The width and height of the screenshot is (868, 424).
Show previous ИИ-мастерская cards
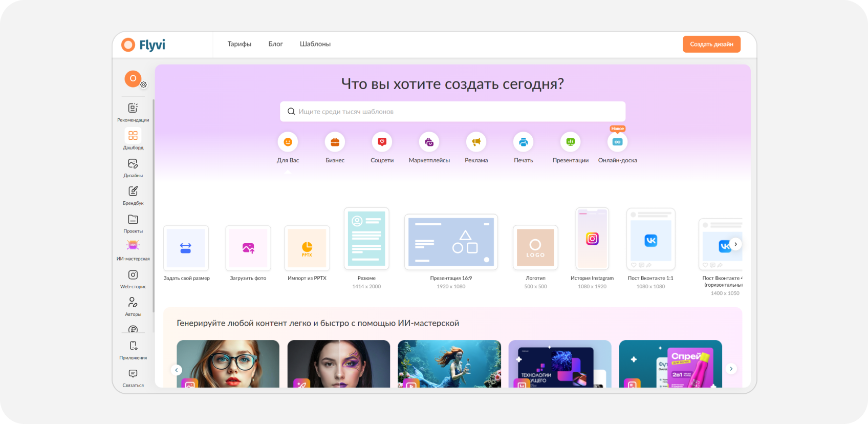point(177,370)
